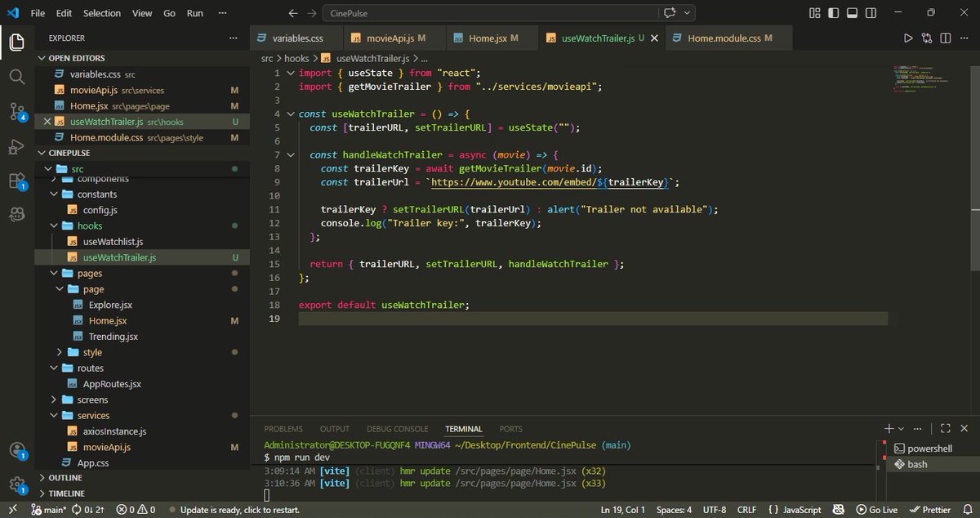This screenshot has height=518, width=980.
Task: Open the Run and Debug view
Action: [17, 147]
